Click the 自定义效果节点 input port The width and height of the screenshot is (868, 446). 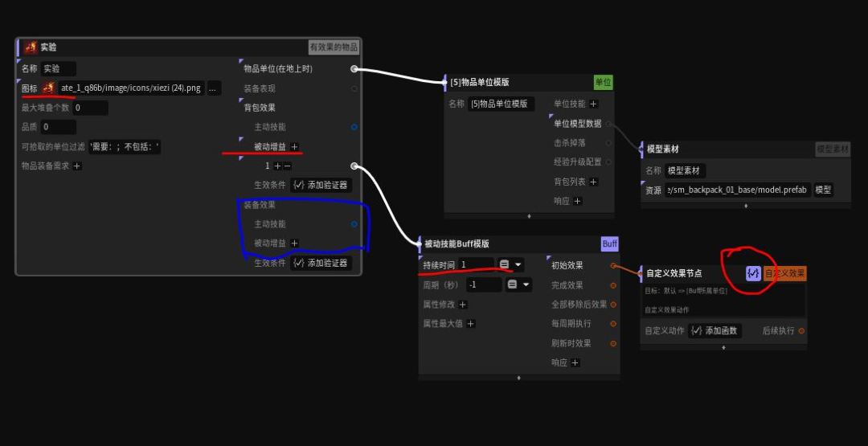[641, 273]
